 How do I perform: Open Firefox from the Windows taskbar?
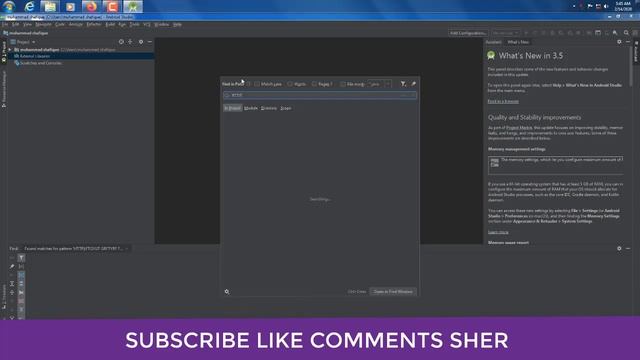[91, 7]
